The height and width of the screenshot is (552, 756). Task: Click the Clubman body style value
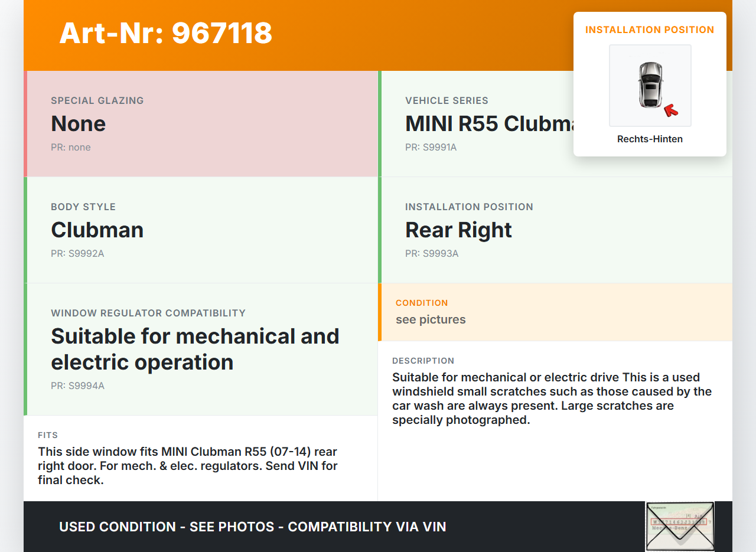point(97,230)
